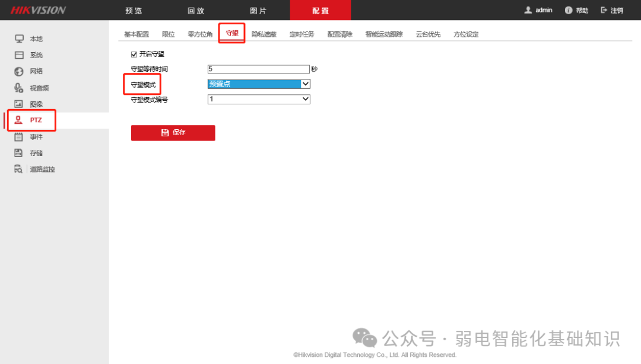
Task: Click the PTZ joystick icon in sidebar
Action: coord(18,120)
